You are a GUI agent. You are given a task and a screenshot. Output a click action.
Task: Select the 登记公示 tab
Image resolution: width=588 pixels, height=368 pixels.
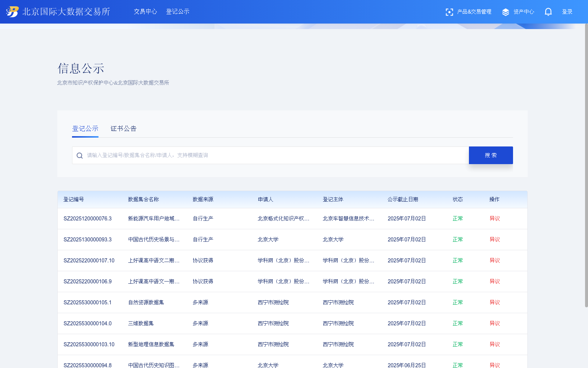coord(85,129)
